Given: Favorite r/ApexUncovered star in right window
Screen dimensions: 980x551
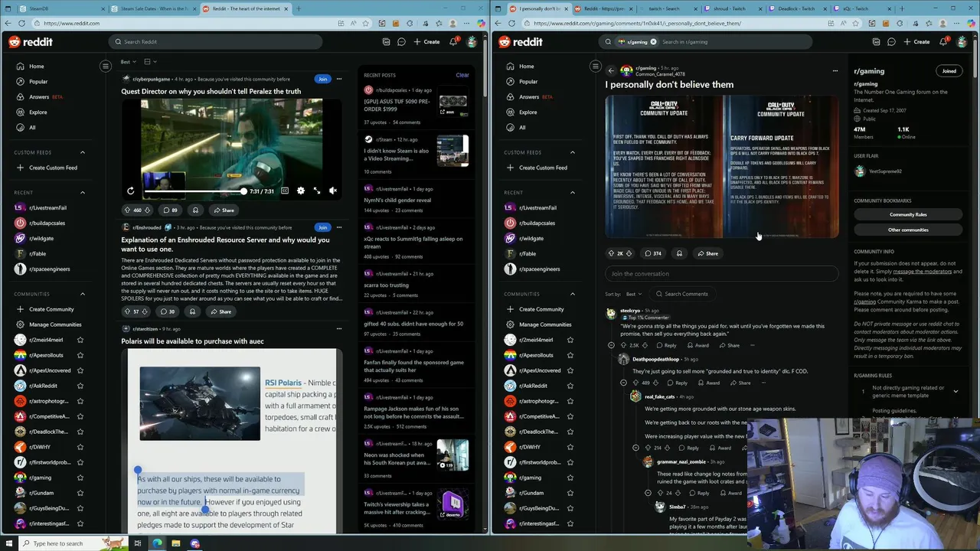Looking at the screenshot, I should pyautogui.click(x=570, y=370).
